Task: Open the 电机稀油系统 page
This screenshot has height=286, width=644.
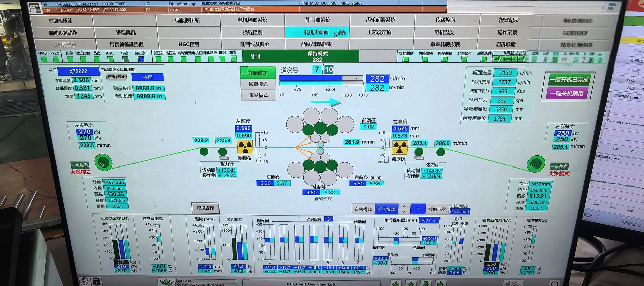Action: pos(253,20)
